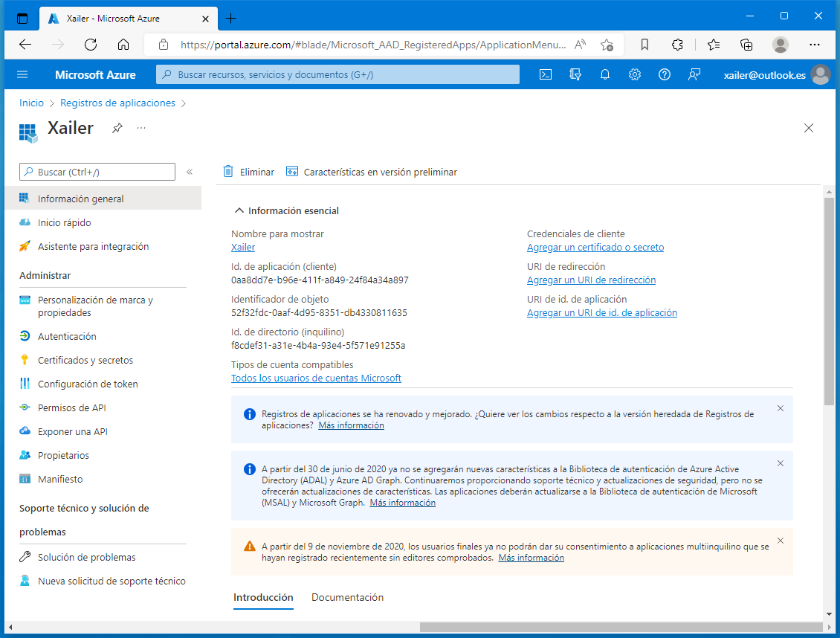Add page to favorites star icon
The width and height of the screenshot is (840, 638).
[x=607, y=45]
